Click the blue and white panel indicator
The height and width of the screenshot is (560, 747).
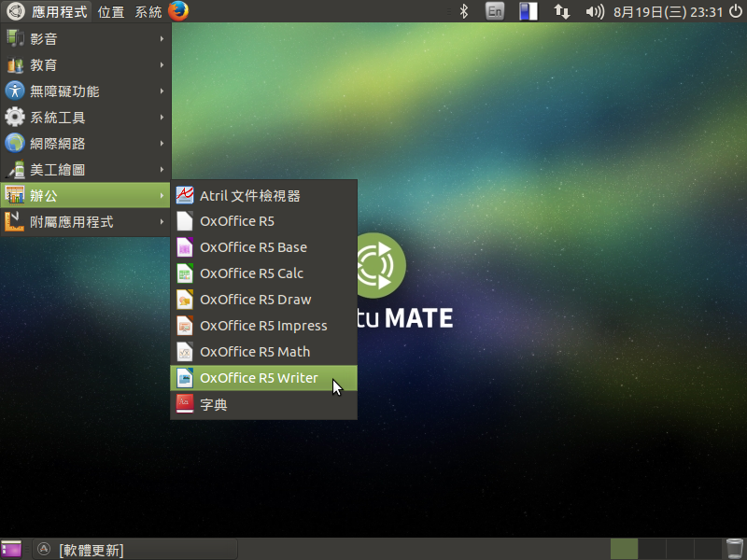[x=529, y=11]
